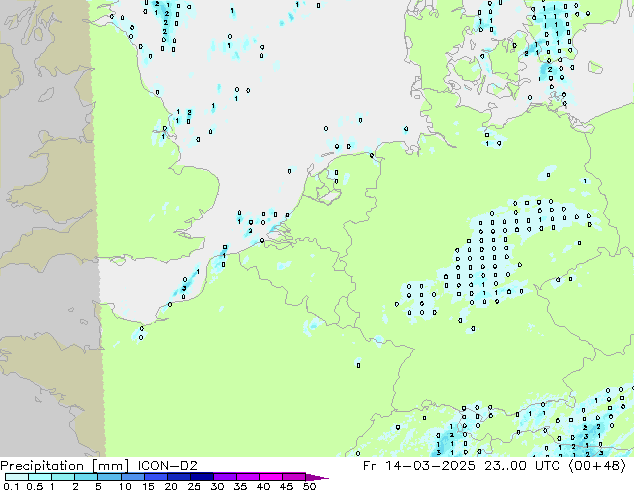Click the "35" legend value label
The image size is (634, 490).
tap(240, 486)
